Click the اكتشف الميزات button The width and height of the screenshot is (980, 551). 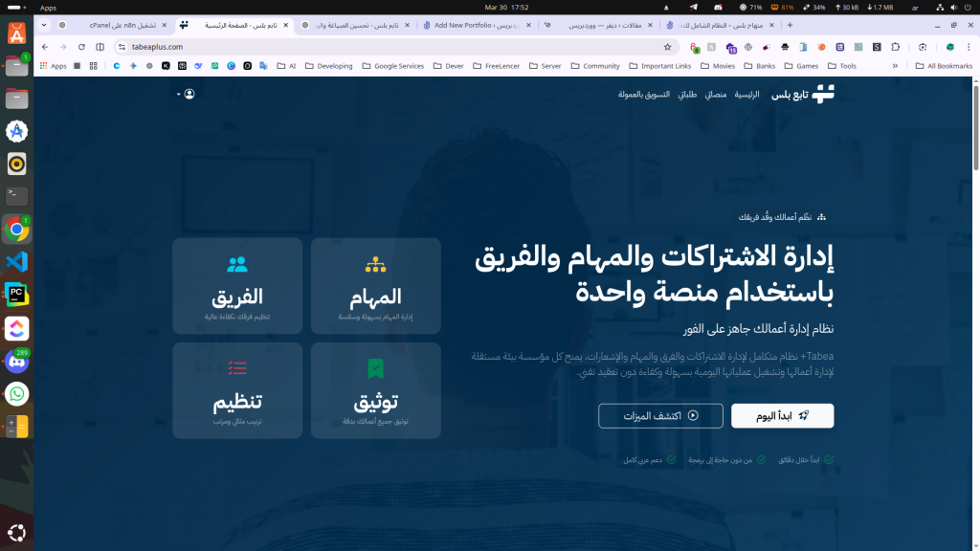click(659, 415)
